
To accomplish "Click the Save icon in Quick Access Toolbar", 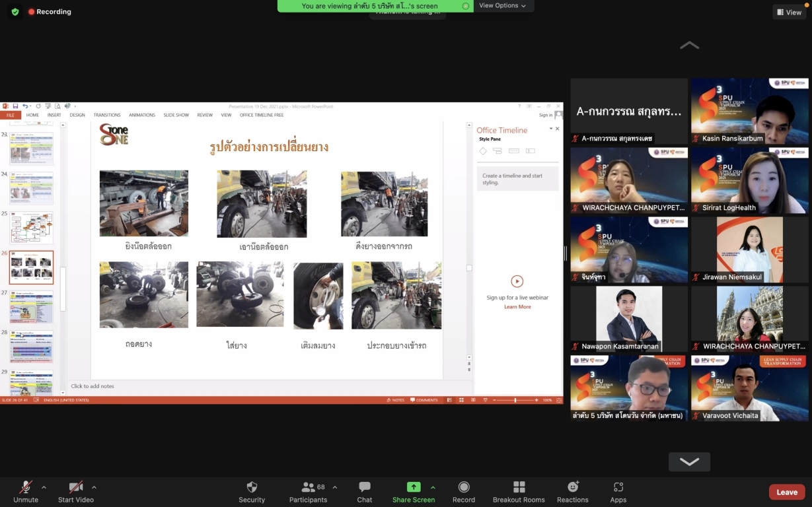I will pos(15,106).
